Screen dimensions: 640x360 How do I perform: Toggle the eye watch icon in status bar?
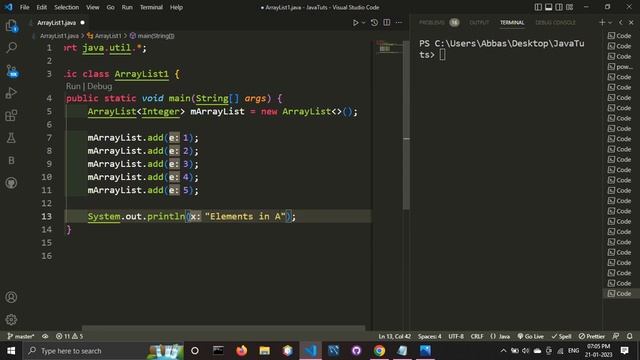45,336
